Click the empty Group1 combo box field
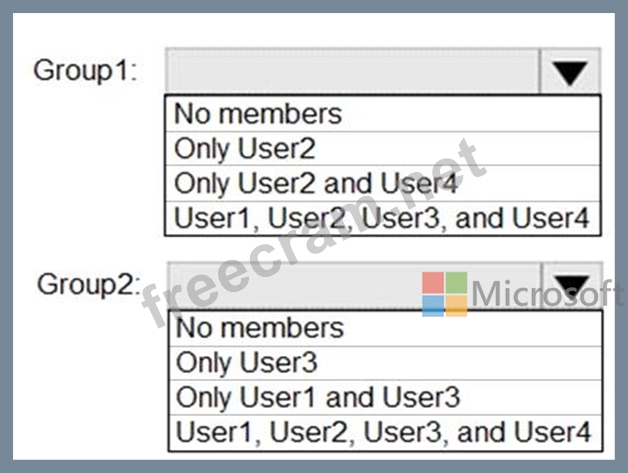The width and height of the screenshot is (628, 473). coord(352,72)
